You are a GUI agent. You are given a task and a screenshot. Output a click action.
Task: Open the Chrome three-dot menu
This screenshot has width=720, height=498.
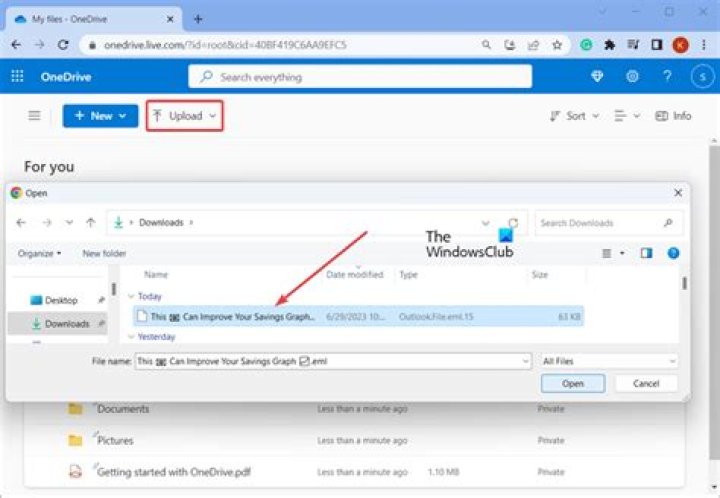coord(703,45)
